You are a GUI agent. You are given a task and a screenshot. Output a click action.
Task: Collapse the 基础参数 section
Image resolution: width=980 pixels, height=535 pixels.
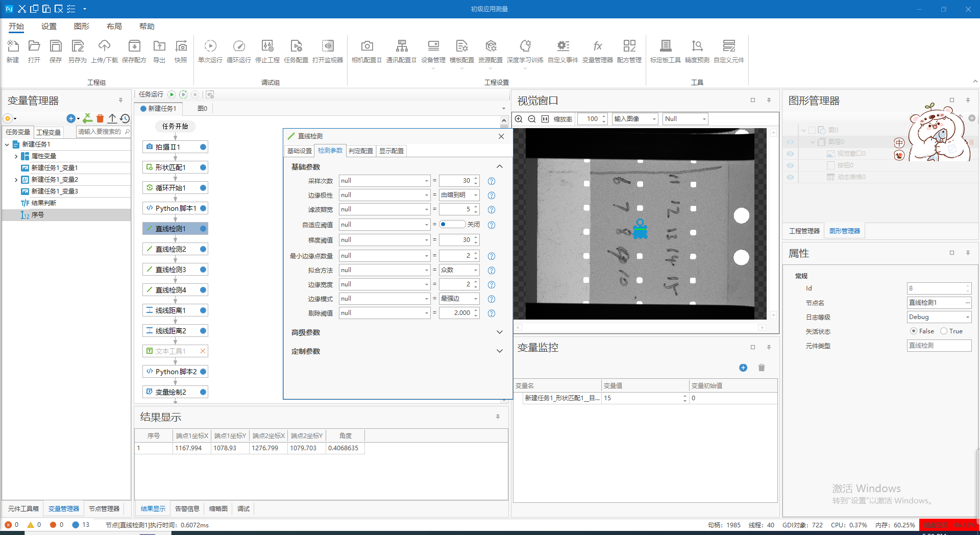pos(499,167)
